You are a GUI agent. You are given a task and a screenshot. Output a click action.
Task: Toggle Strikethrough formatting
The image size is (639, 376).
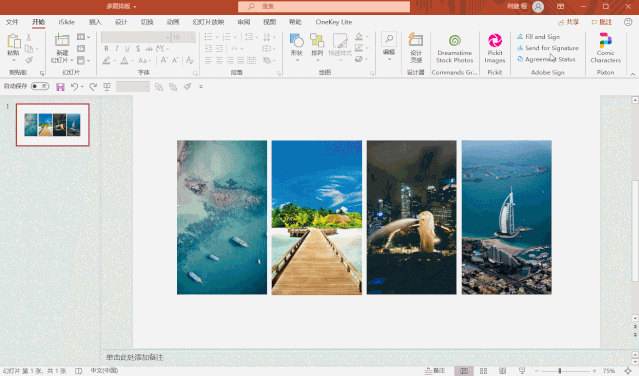pos(149,48)
